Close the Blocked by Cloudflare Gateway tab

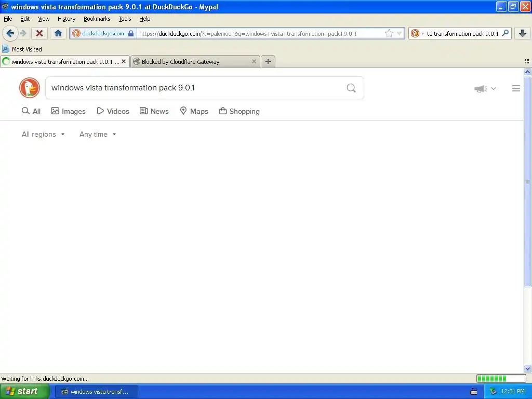pyautogui.click(x=254, y=61)
